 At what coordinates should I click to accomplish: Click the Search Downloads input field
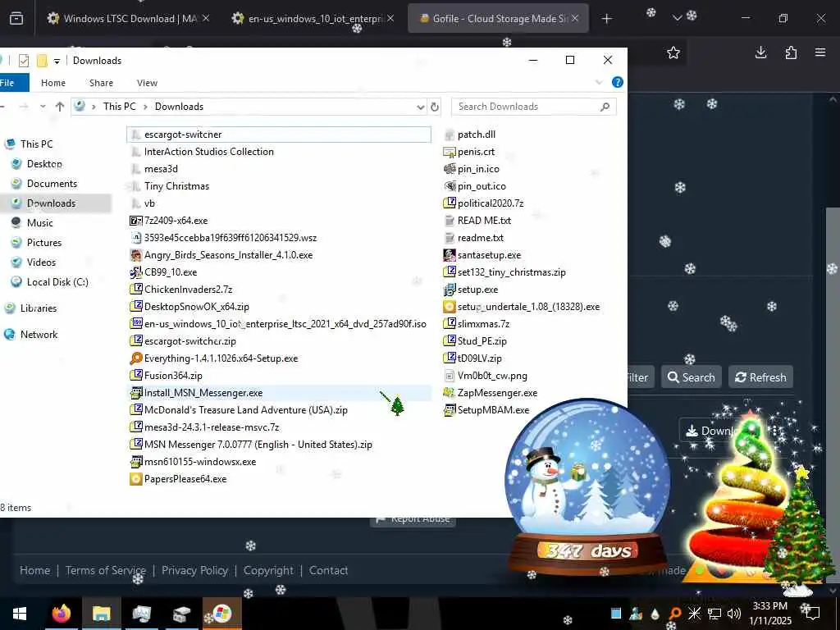click(533, 107)
